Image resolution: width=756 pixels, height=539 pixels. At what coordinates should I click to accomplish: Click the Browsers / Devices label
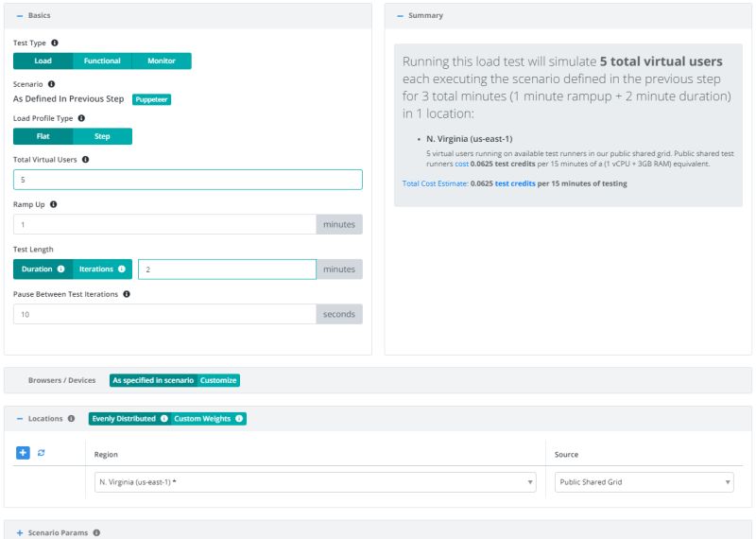coord(61,380)
